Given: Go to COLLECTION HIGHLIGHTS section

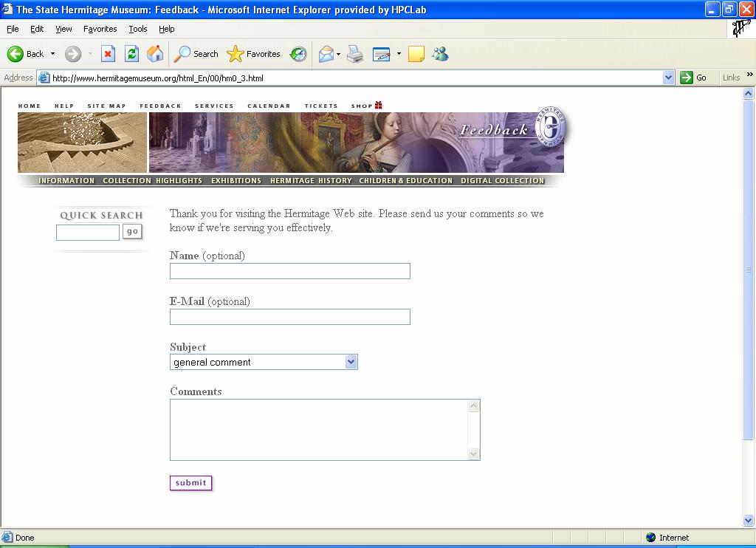Looking at the screenshot, I should (152, 180).
